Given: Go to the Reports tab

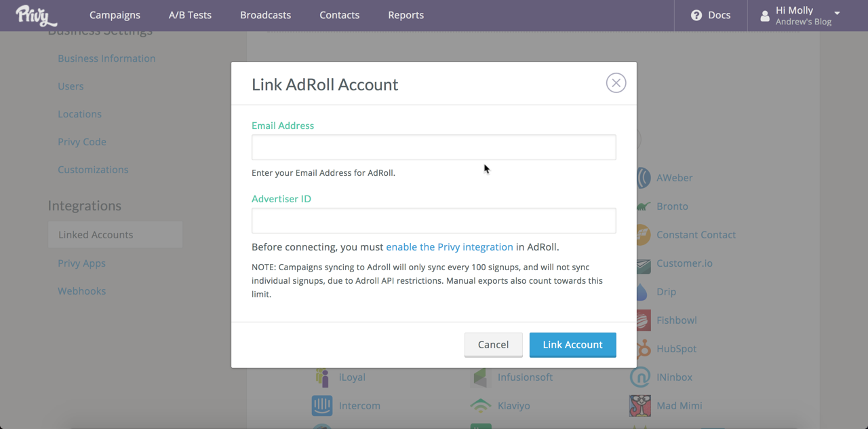Looking at the screenshot, I should pos(406,15).
